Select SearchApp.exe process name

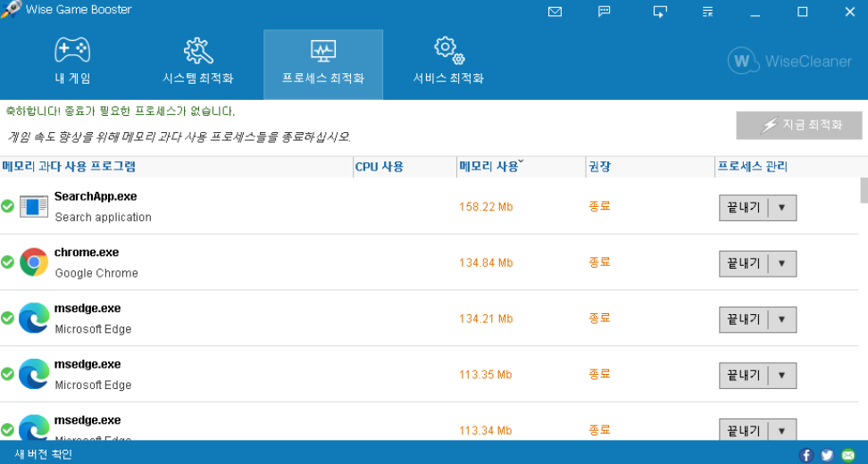[96, 196]
